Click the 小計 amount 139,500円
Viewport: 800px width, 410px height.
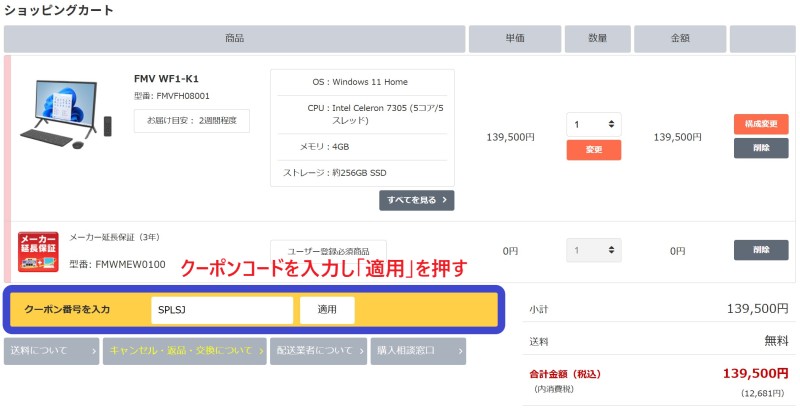click(758, 309)
